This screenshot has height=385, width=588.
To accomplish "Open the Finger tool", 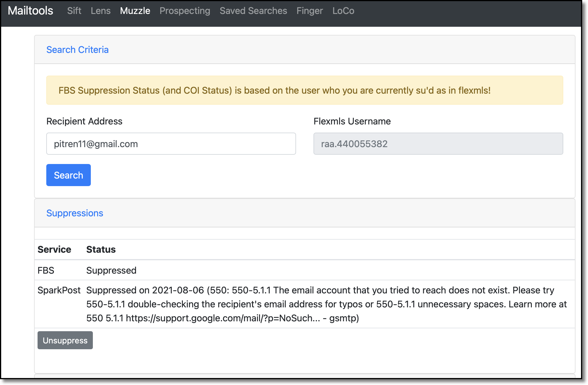I will 310,11.
